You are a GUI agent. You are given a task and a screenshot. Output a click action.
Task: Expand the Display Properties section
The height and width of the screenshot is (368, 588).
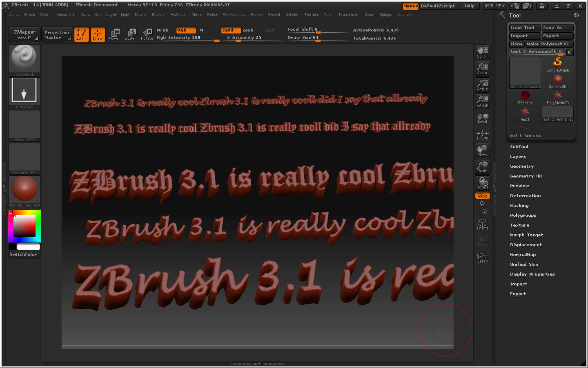coord(532,274)
